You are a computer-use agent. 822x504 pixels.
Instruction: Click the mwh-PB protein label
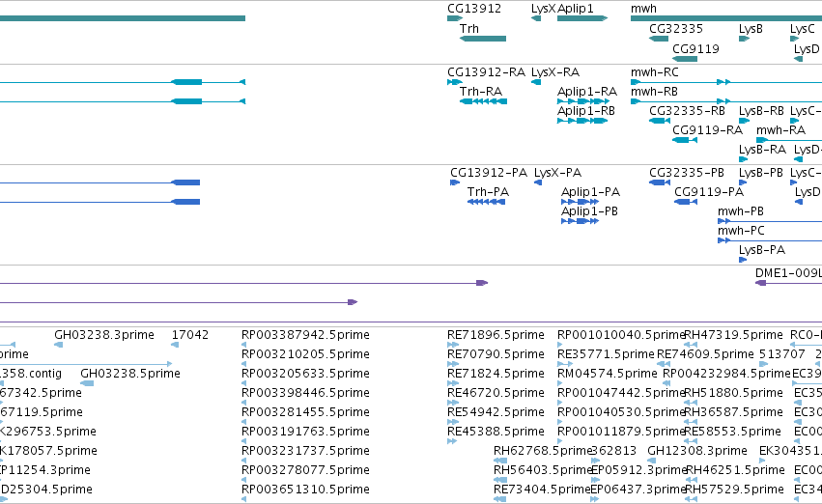pyautogui.click(x=740, y=211)
